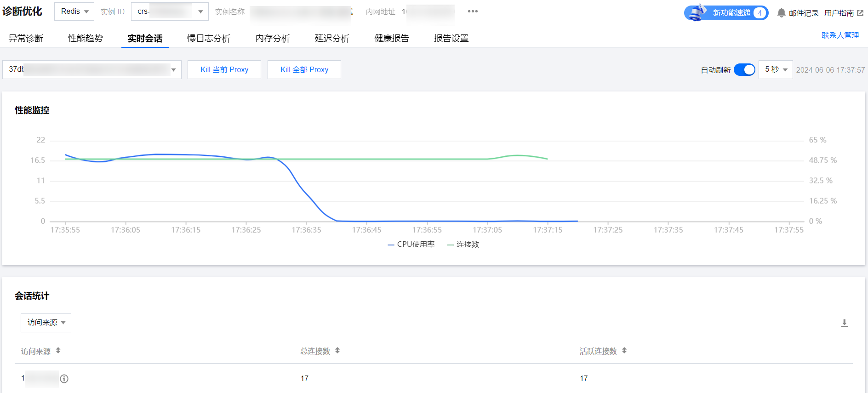Viewport: 868px width, 393px height.
Task: Sort by total connections column arrows
Action: (337, 351)
